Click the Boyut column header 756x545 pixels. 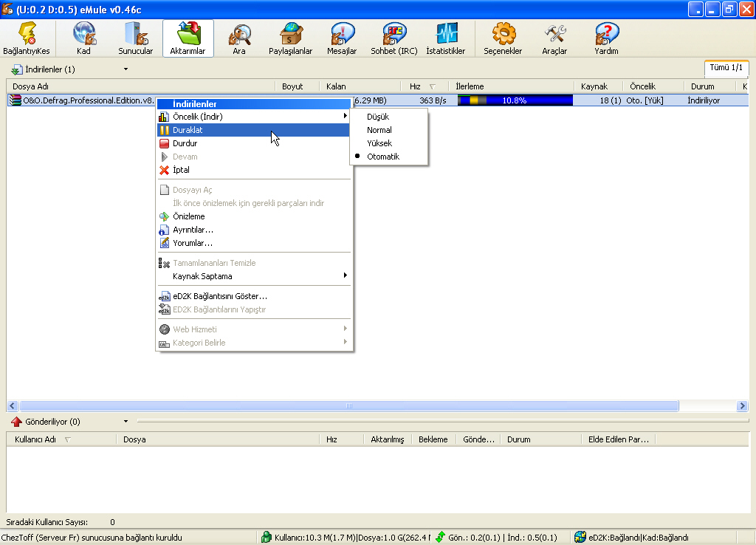(297, 86)
